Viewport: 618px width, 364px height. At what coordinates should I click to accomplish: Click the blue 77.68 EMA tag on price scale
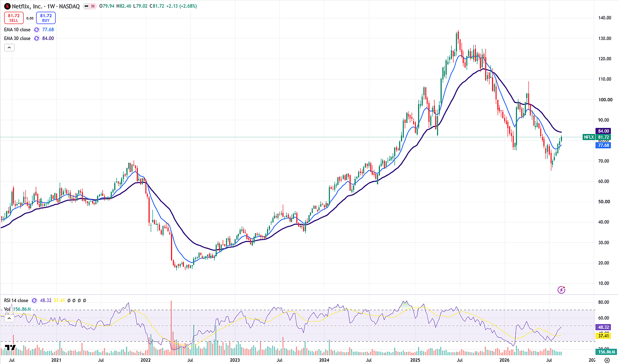[x=603, y=145]
